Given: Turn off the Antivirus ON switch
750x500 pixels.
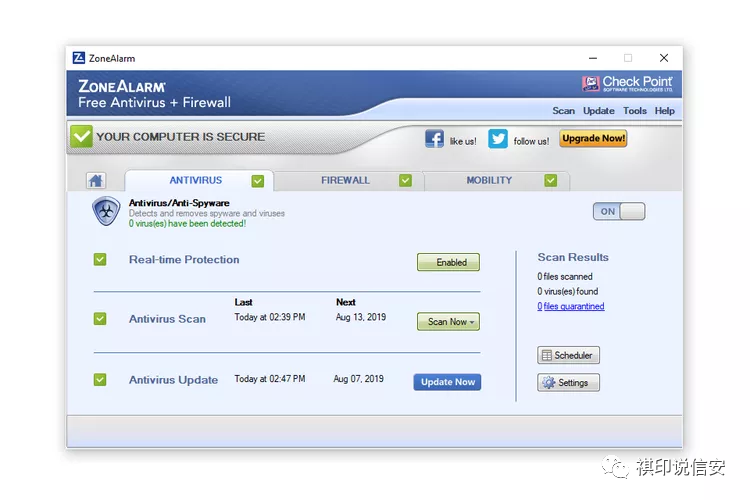Looking at the screenshot, I should (619, 211).
